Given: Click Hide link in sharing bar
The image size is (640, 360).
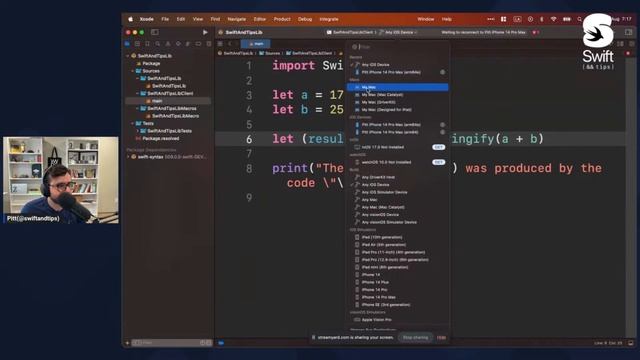Looking at the screenshot, I should coord(441,338).
